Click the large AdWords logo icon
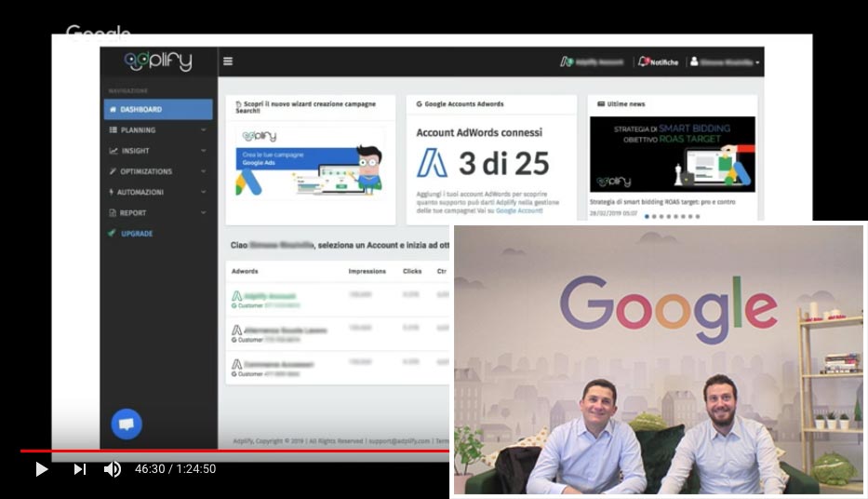Viewport: 868px width, 499px height. 432,163
